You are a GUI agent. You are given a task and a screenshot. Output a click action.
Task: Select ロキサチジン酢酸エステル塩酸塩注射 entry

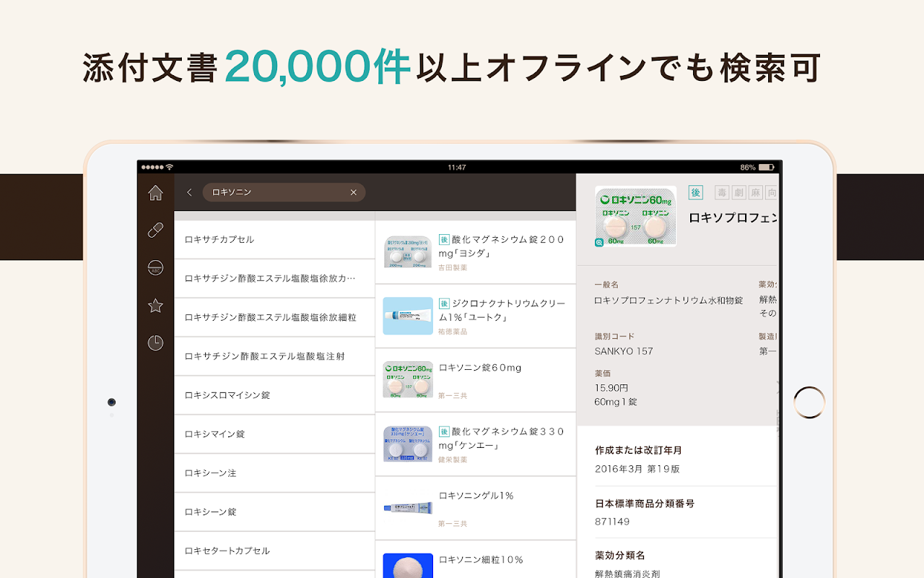pyautogui.click(x=274, y=357)
